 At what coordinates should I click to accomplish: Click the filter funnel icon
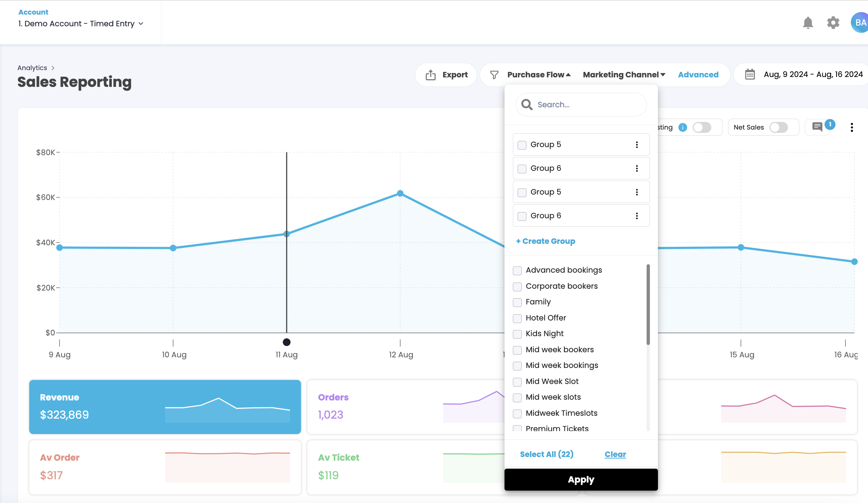click(494, 75)
